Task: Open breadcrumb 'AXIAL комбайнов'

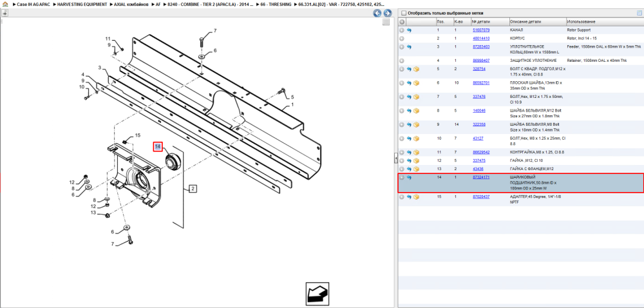Action: (x=131, y=4)
